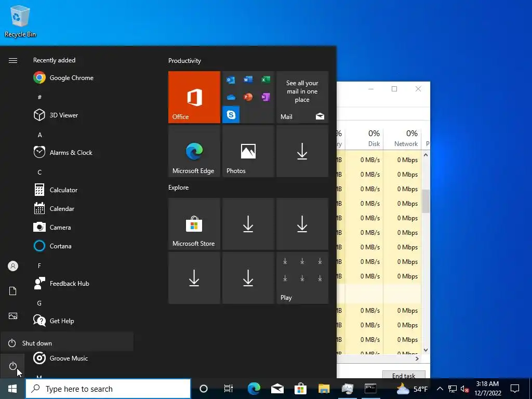Click the Explore group header
This screenshot has height=399, width=532.
pyautogui.click(x=179, y=187)
